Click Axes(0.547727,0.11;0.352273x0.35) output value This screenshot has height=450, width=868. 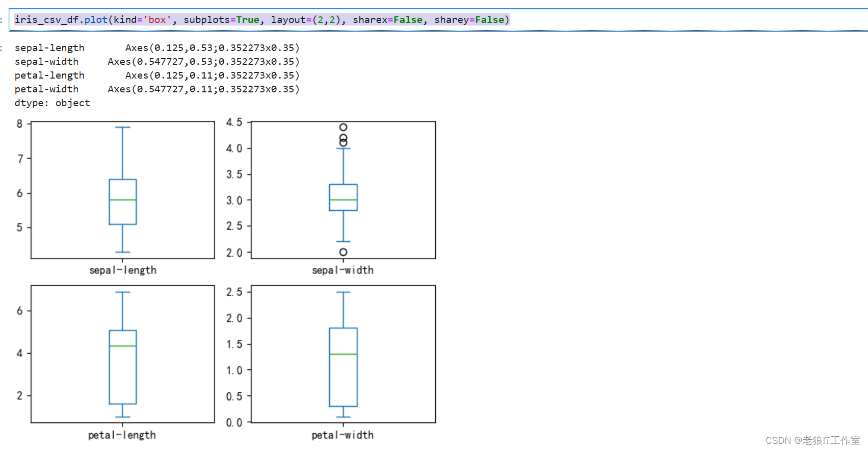coord(204,89)
